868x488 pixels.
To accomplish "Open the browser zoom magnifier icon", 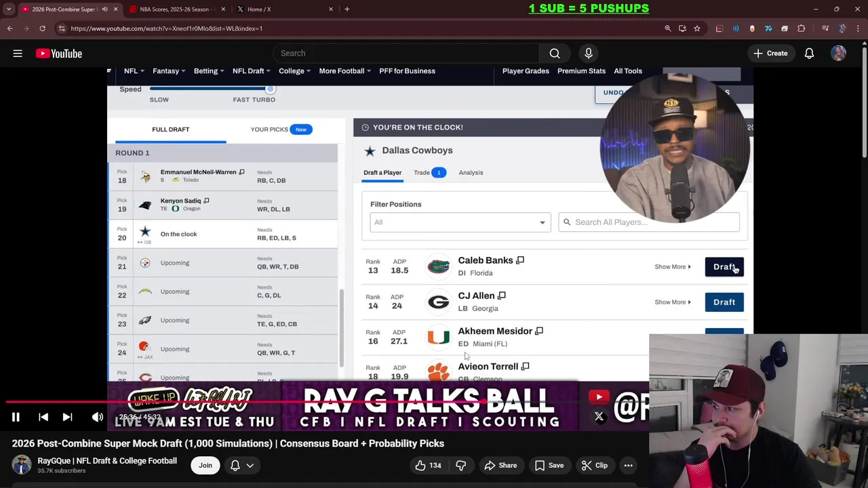I will 668,28.
